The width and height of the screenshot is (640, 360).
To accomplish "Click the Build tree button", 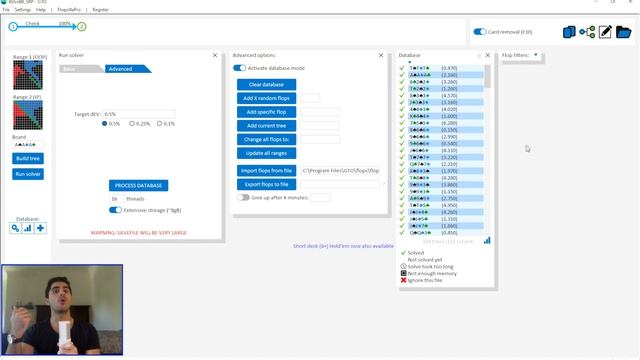I will pos(28,158).
